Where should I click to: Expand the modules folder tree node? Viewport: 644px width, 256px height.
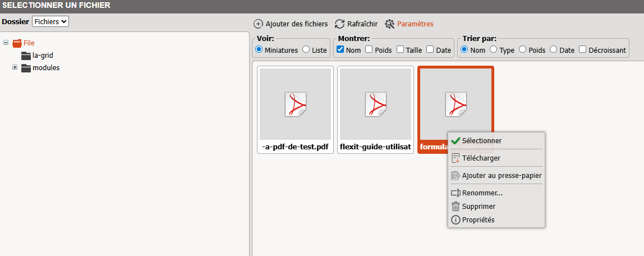tap(15, 68)
